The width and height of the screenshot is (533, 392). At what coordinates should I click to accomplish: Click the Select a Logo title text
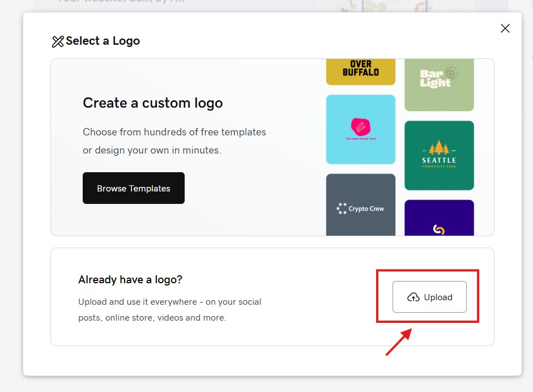103,41
